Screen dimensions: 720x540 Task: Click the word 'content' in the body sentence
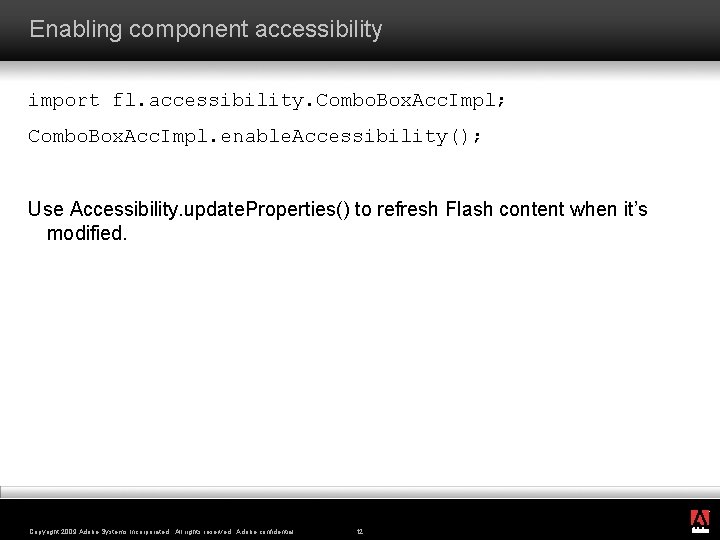(531, 209)
